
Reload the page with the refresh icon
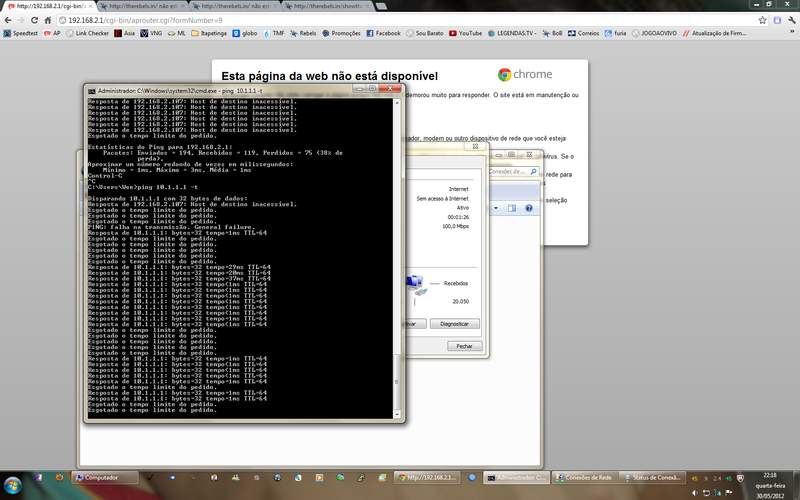(x=34, y=20)
